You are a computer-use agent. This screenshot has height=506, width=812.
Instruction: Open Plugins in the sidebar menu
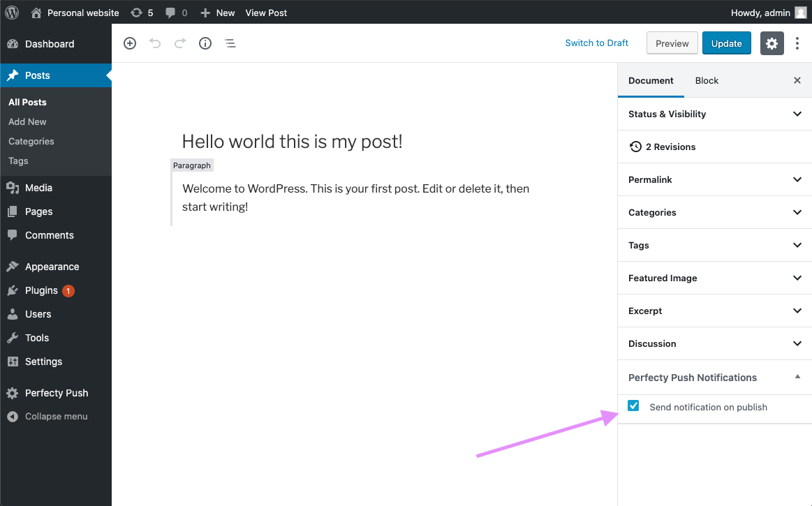pos(41,290)
